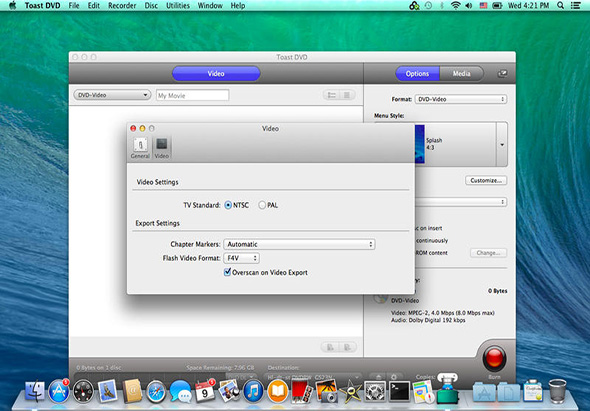
Task: Click the battery status icon
Action: (x=497, y=6)
